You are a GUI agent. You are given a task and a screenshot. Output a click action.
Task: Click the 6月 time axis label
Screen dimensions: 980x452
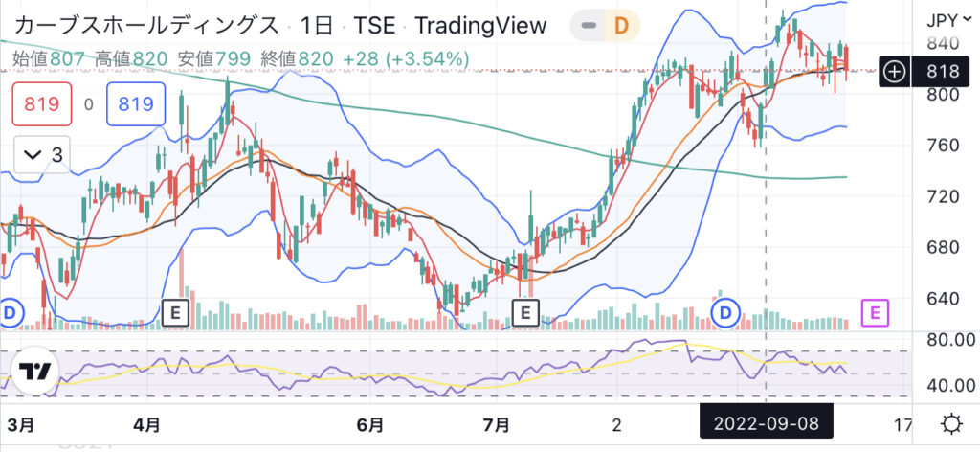tap(370, 425)
